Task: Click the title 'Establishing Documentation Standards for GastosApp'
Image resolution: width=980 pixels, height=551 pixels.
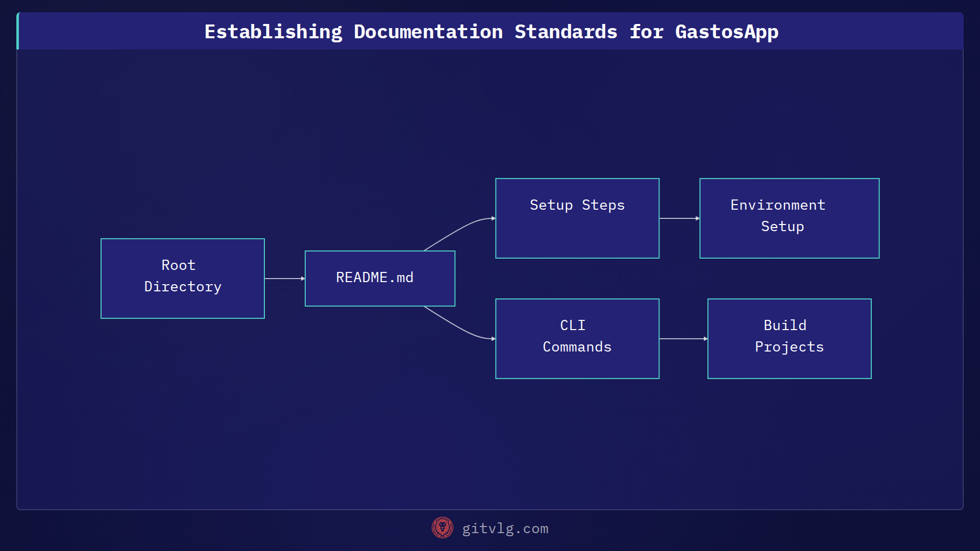Action: 491,32
